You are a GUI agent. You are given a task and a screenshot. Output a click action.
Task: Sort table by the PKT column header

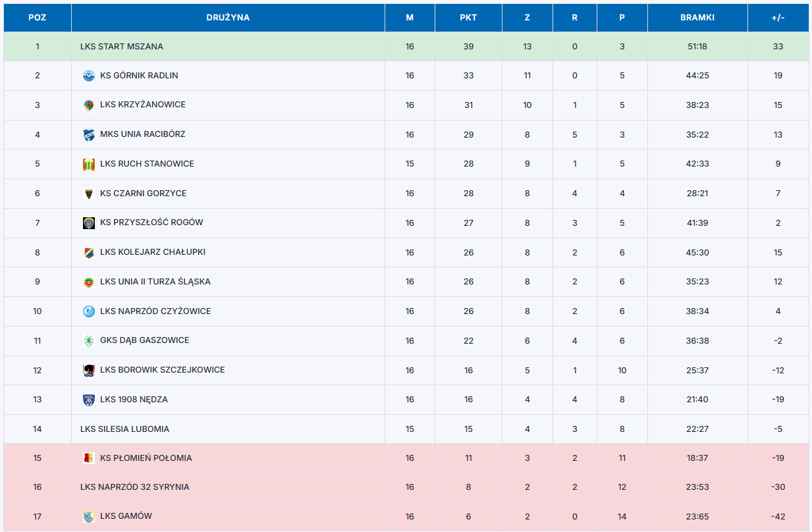(x=468, y=18)
